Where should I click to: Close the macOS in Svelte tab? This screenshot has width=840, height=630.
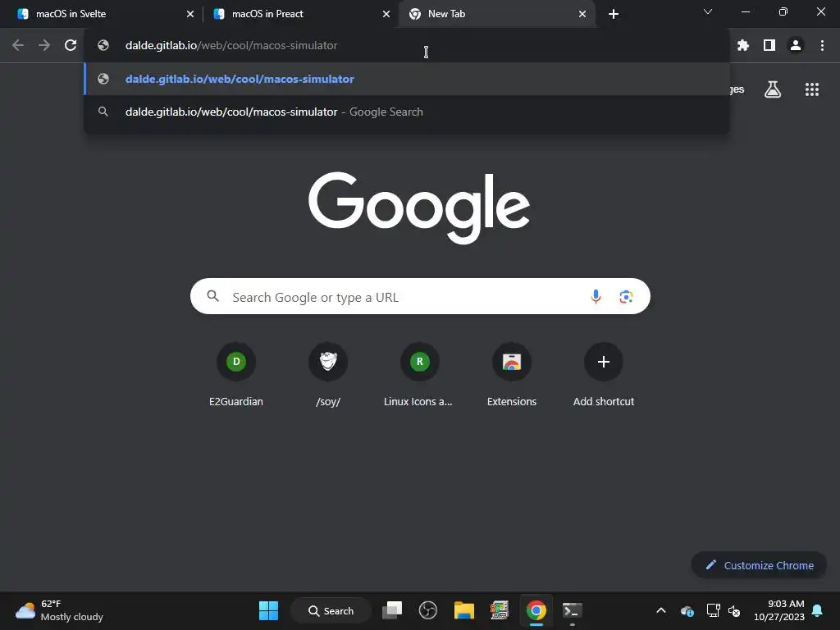[x=190, y=14]
